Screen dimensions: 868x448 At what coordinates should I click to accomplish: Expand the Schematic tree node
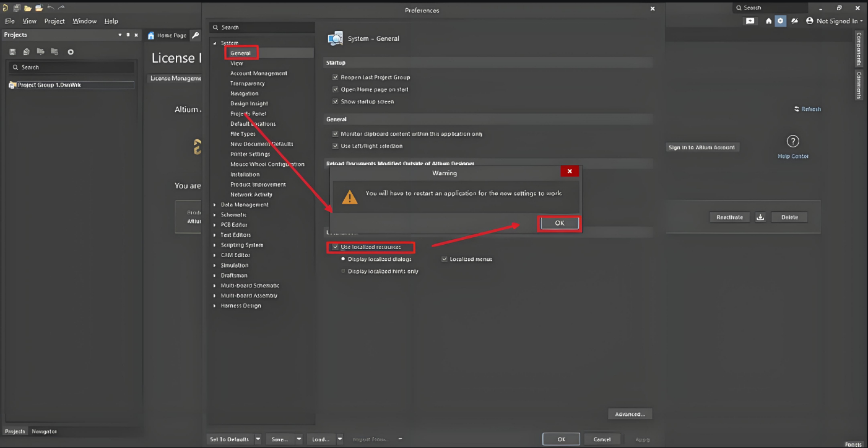(x=215, y=215)
